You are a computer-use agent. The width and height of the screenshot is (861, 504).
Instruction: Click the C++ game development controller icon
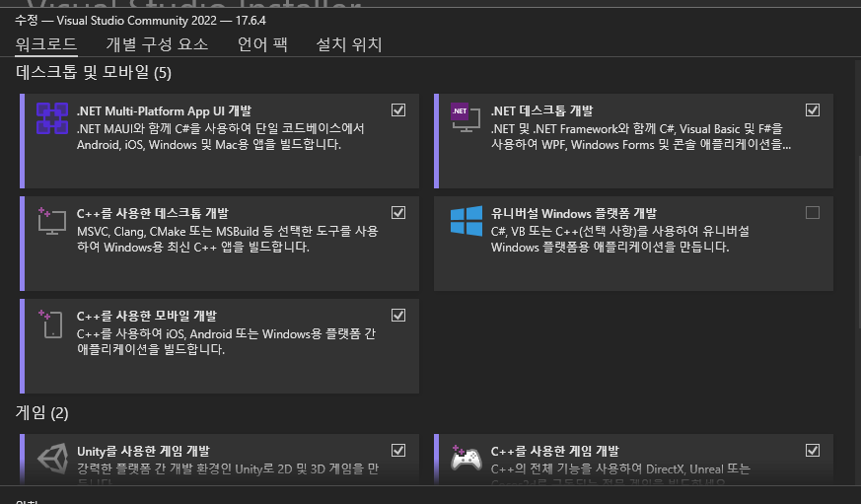coord(466,458)
